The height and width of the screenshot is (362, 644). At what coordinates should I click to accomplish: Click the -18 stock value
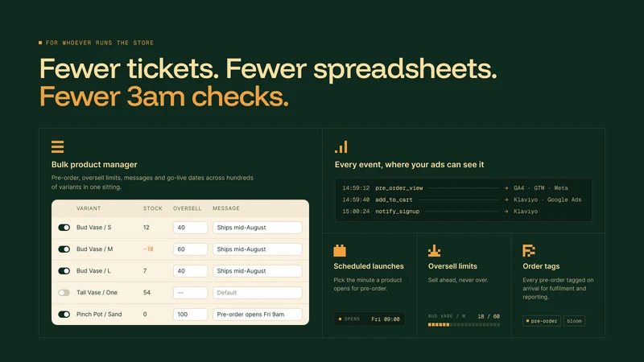click(x=148, y=249)
